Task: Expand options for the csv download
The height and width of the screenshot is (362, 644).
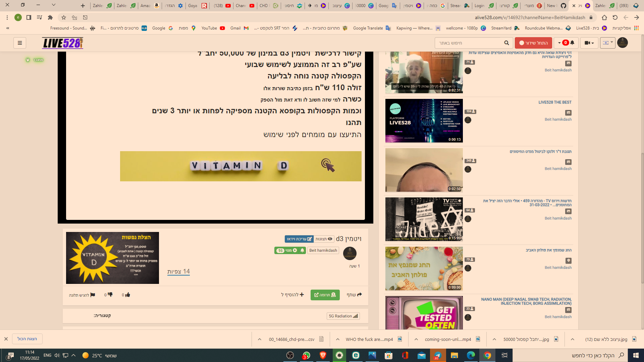Action: click(x=260, y=339)
